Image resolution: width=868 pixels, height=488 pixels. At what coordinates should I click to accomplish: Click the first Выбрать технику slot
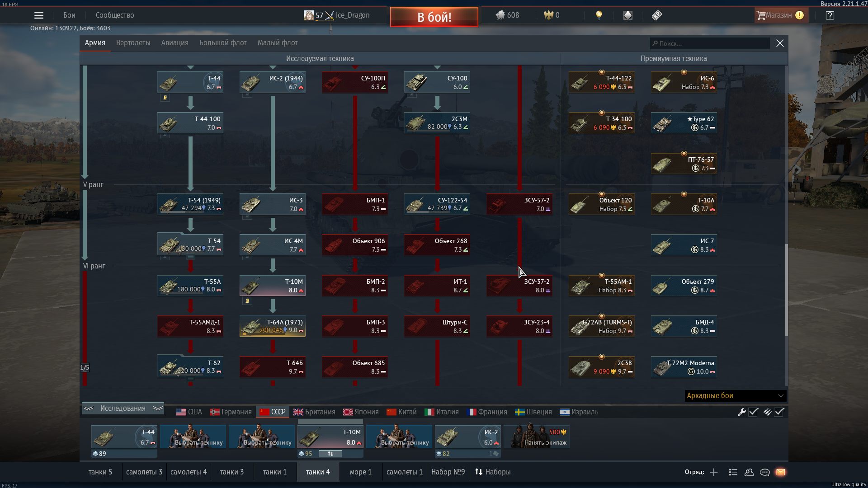tap(193, 437)
